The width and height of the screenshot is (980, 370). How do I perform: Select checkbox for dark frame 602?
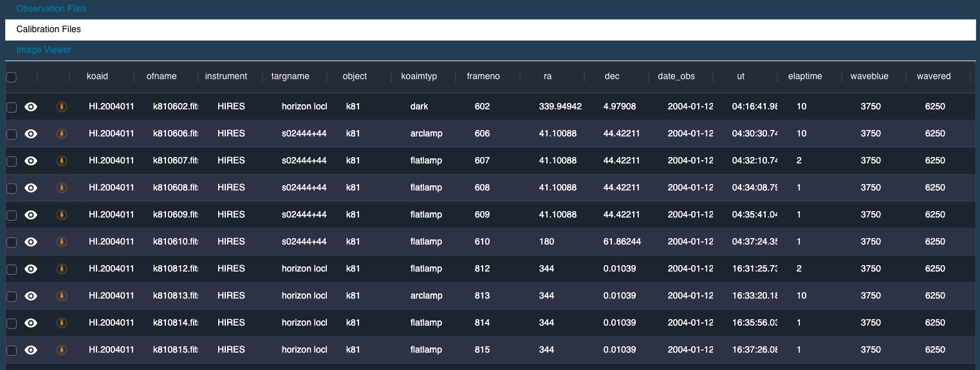click(x=12, y=107)
